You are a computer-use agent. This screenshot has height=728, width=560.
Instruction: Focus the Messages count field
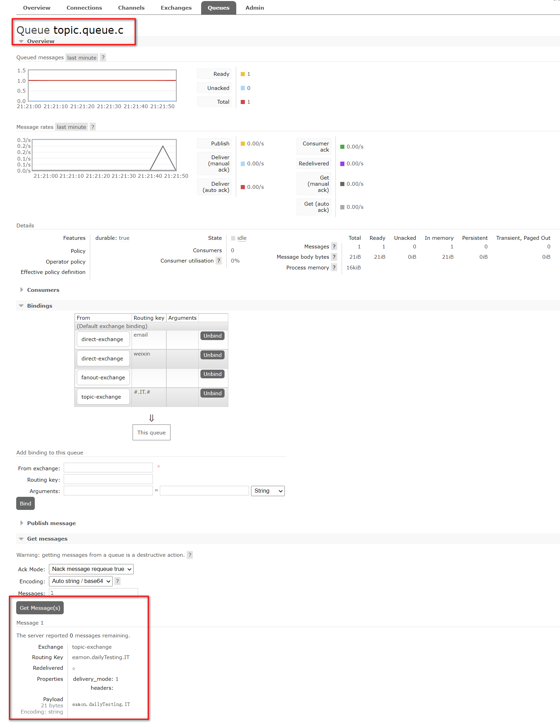(x=93, y=593)
